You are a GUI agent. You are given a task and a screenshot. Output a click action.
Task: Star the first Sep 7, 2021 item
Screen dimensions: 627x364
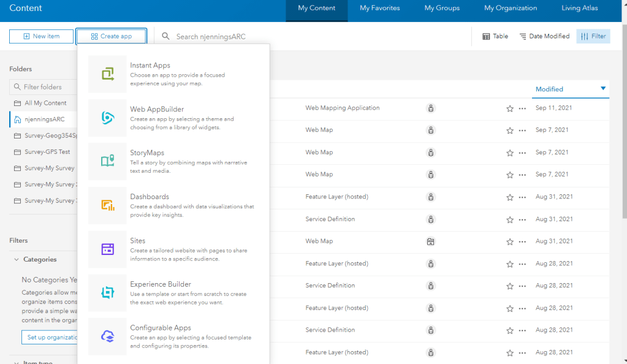click(x=510, y=131)
